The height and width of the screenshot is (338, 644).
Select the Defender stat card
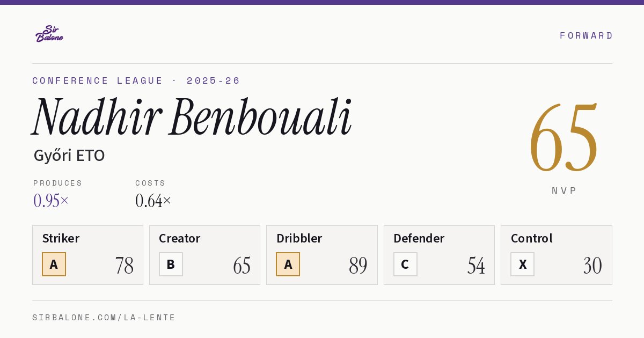(439, 255)
